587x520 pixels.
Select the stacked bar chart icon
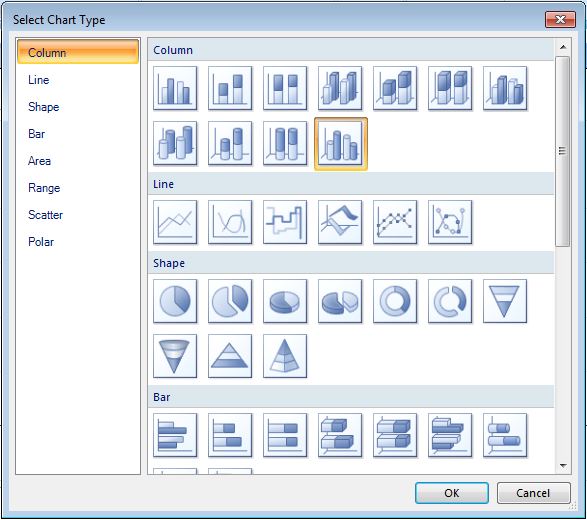(x=230, y=435)
